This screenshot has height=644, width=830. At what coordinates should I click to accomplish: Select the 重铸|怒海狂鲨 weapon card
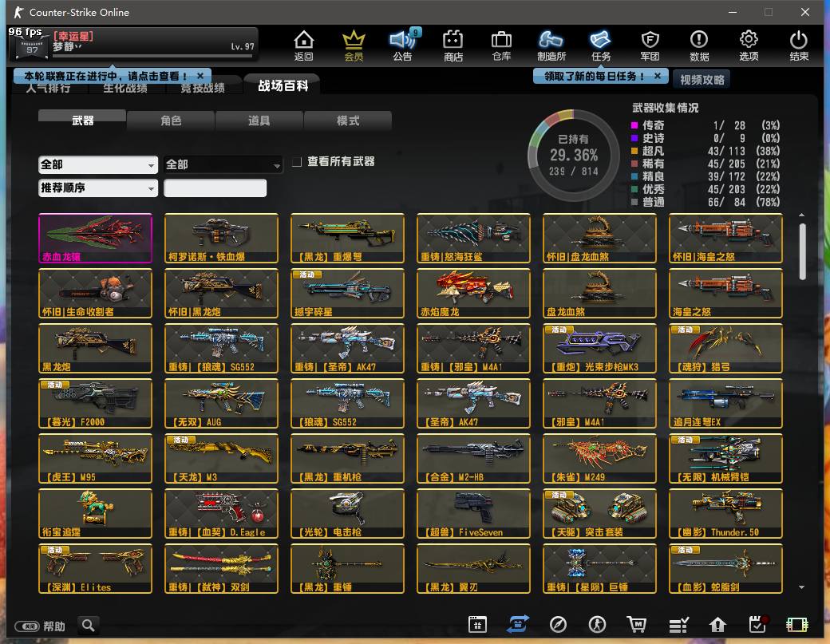(473, 238)
